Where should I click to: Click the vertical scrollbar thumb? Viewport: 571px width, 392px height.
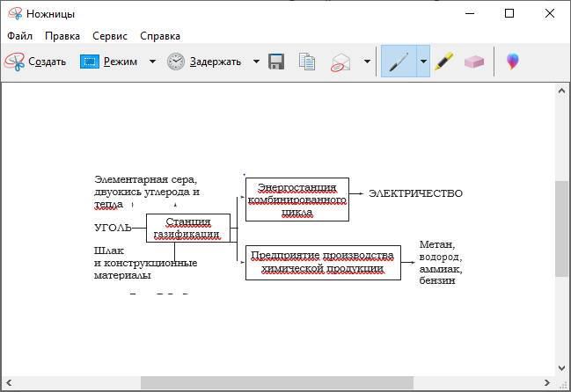(x=561, y=229)
